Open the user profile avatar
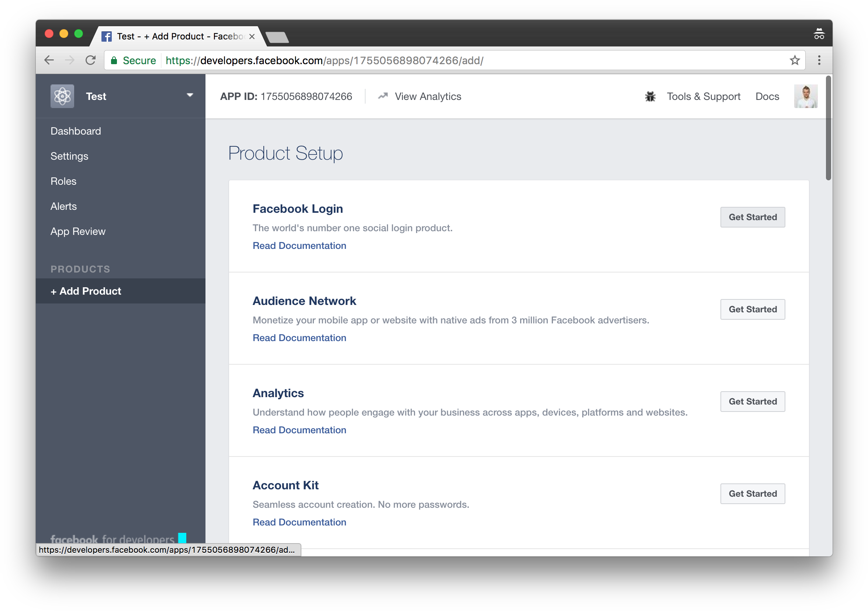This screenshot has height=611, width=868. (x=806, y=96)
